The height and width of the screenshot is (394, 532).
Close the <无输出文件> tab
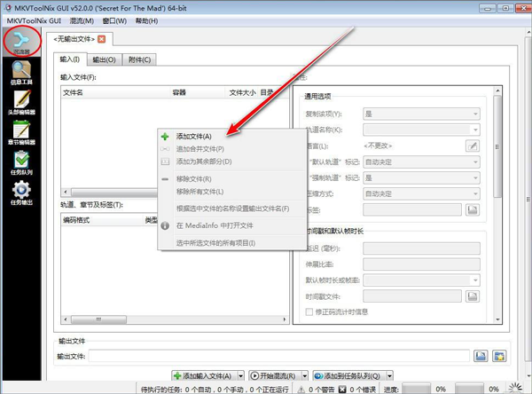(x=101, y=39)
